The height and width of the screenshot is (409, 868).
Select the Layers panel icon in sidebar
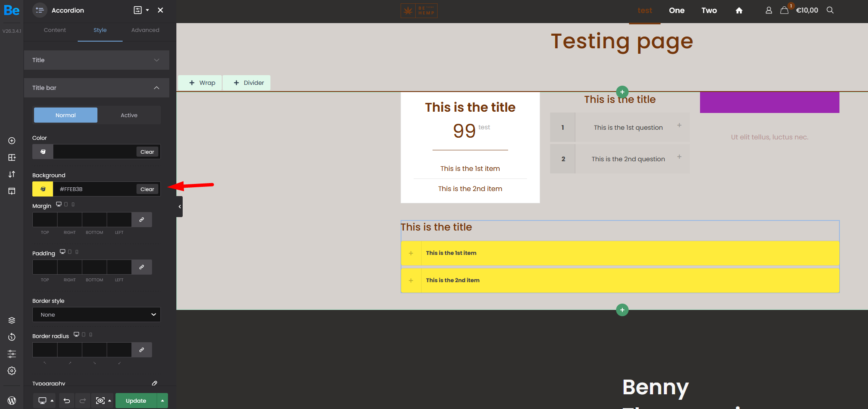(12, 320)
